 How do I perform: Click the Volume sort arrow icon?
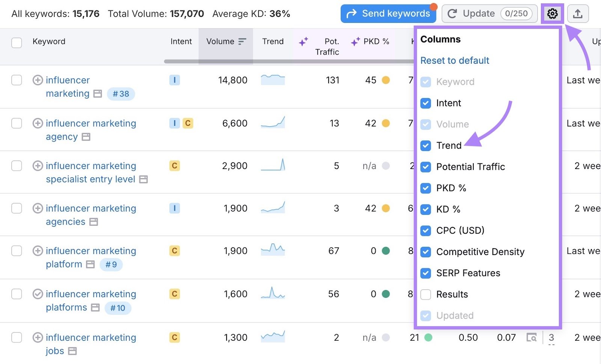(x=242, y=41)
